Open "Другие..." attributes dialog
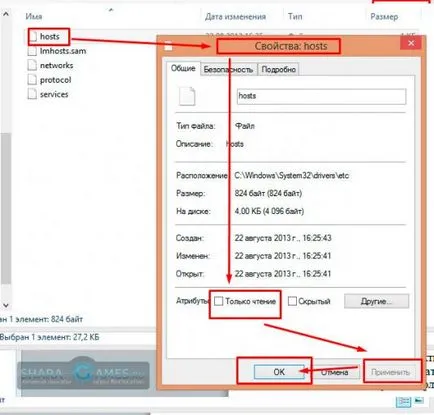 pyautogui.click(x=376, y=301)
